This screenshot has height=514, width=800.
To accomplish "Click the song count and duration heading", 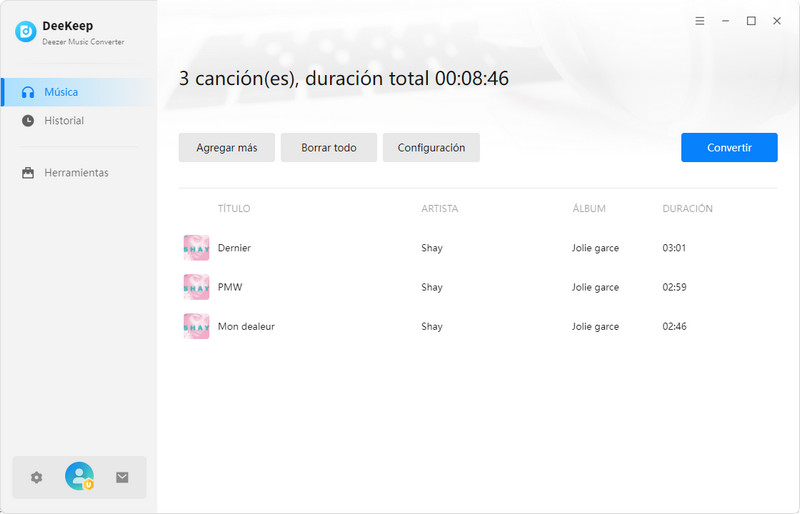I will tap(343, 79).
